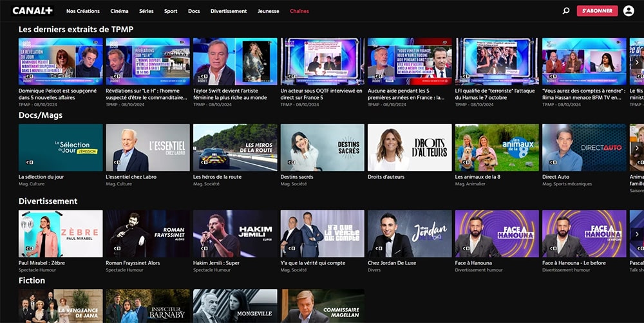The image size is (644, 323).
Task: Click the Docs/Mags section heading
Action: tap(41, 115)
